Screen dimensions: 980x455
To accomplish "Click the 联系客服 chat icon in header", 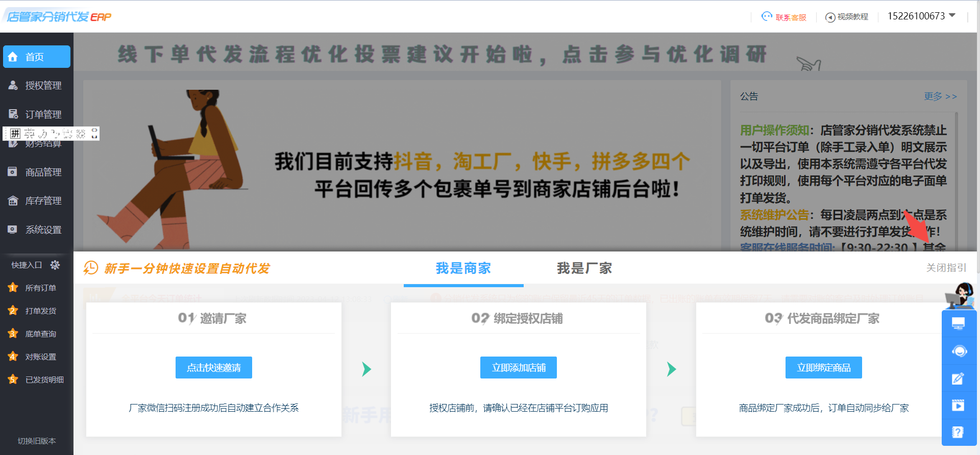I will pyautogui.click(x=767, y=16).
